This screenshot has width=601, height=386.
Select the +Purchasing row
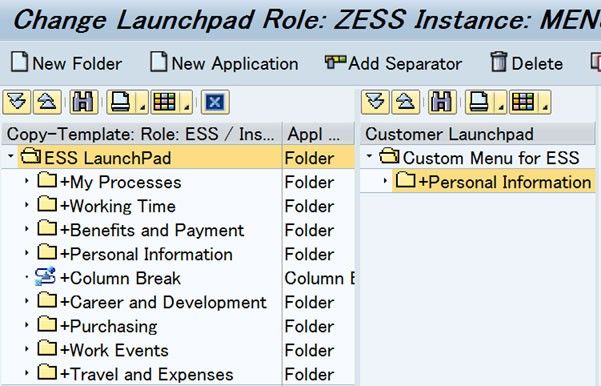(178, 326)
